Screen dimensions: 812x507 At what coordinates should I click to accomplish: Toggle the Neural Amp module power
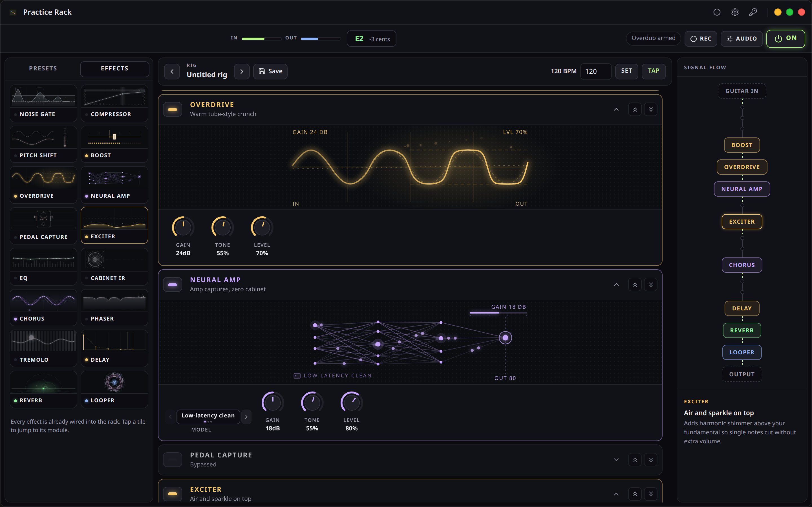coord(173,285)
